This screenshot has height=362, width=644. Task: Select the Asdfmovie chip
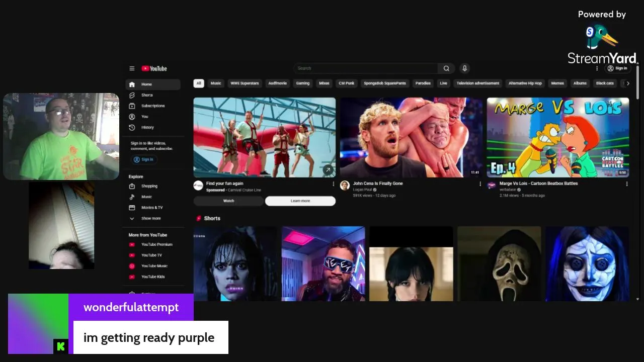(277, 83)
